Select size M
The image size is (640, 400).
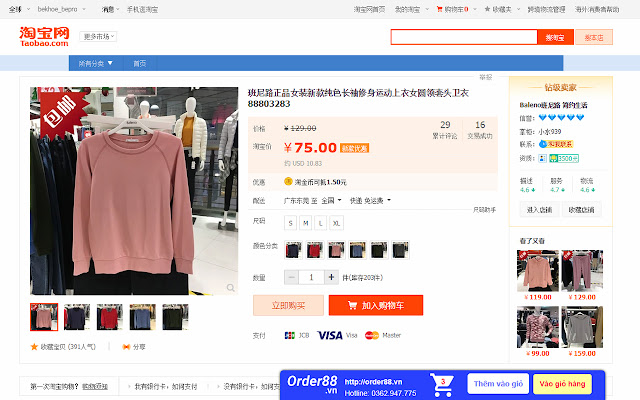[x=306, y=223]
